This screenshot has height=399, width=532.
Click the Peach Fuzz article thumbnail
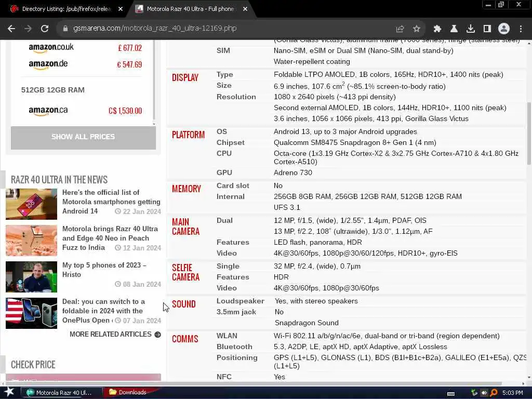(x=31, y=240)
